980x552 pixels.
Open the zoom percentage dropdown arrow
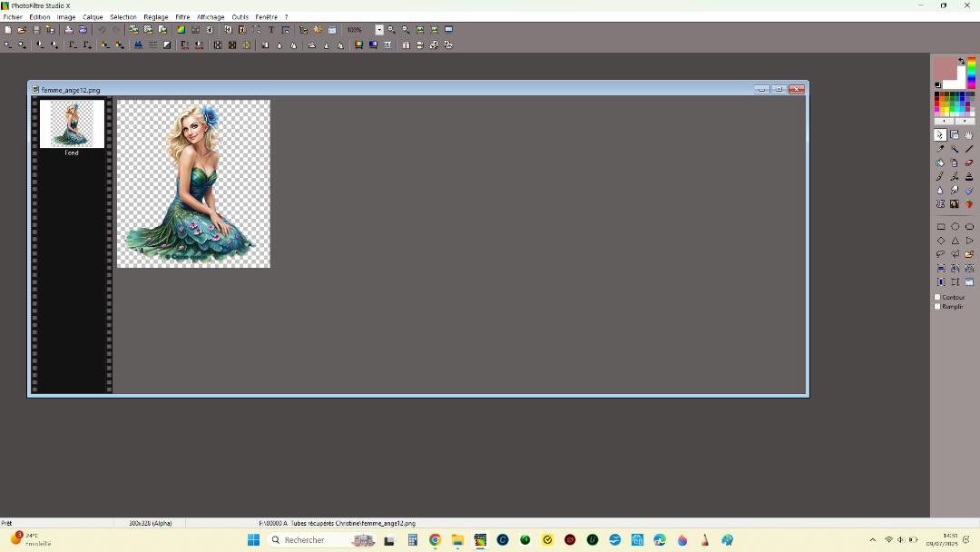(x=378, y=30)
